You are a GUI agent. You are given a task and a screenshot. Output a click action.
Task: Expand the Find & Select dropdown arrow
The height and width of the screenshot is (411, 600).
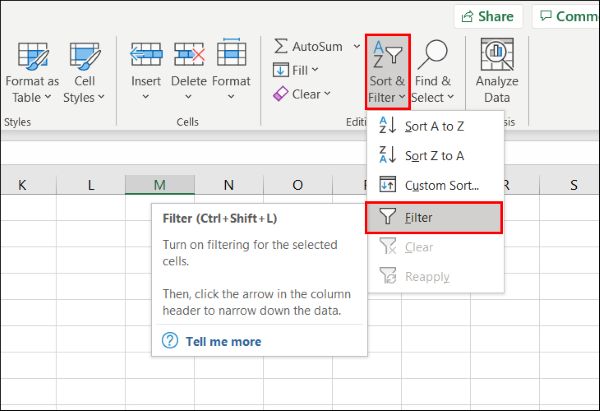tap(450, 97)
